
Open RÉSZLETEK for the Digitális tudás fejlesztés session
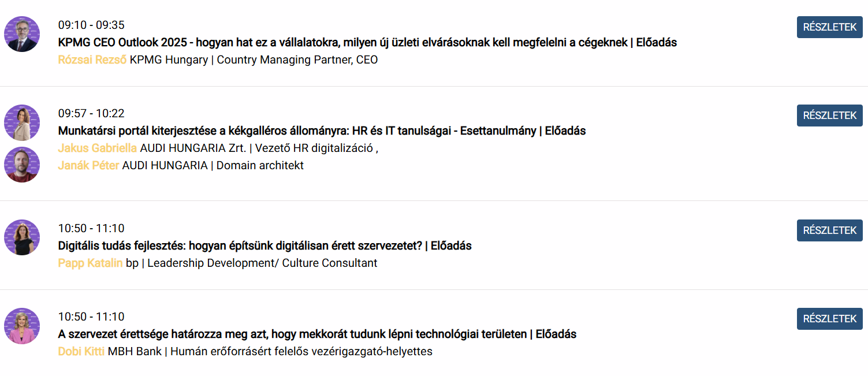[x=829, y=230]
